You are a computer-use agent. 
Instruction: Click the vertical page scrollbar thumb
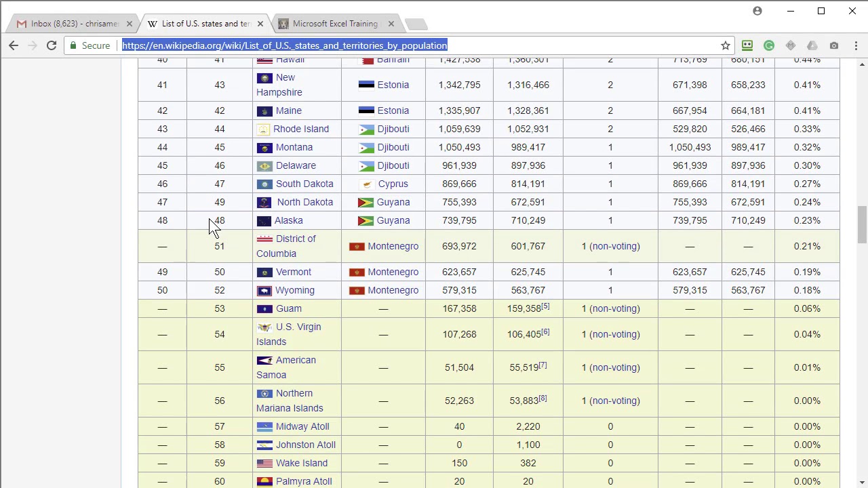pos(862,224)
